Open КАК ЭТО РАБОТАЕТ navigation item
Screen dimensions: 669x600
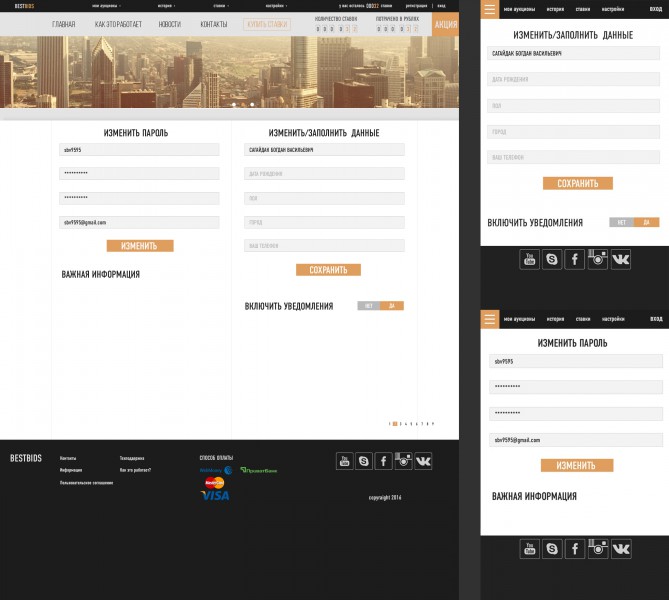(x=118, y=24)
